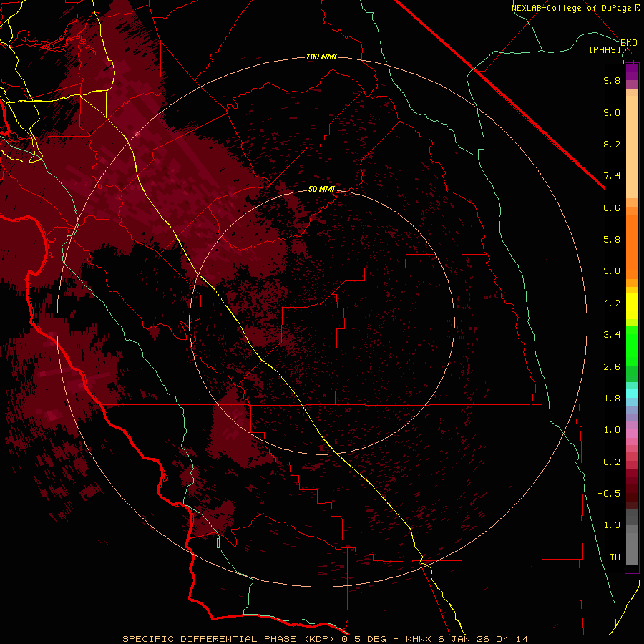The width and height of the screenshot is (644, 644).
Task: Click the cyan color scale segment
Action: click(x=632, y=394)
